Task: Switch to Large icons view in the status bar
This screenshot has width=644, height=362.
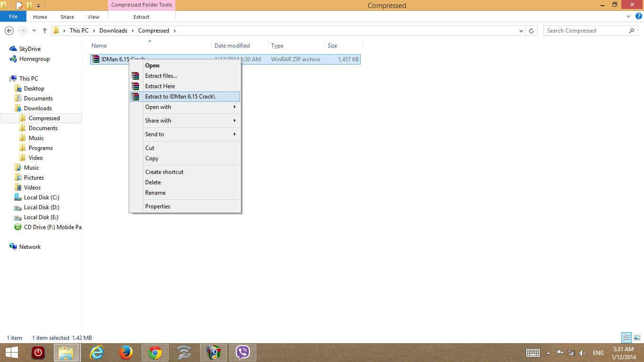Action: pyautogui.click(x=637, y=337)
